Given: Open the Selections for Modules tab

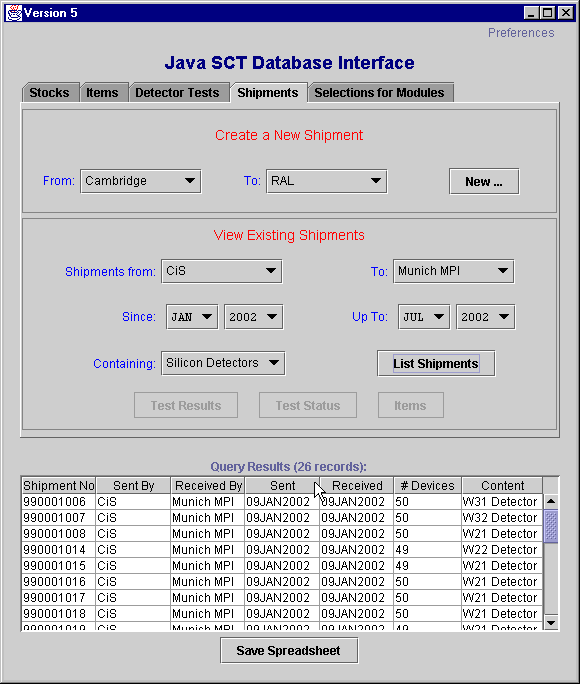Looking at the screenshot, I should 379,92.
